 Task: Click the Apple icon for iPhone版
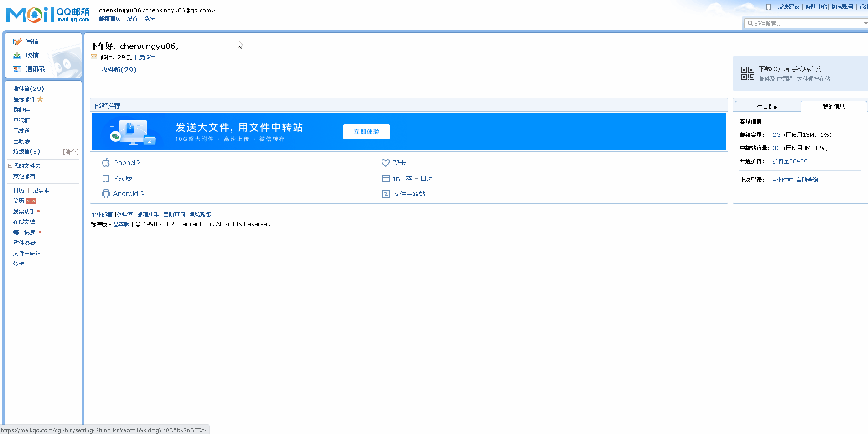106,163
